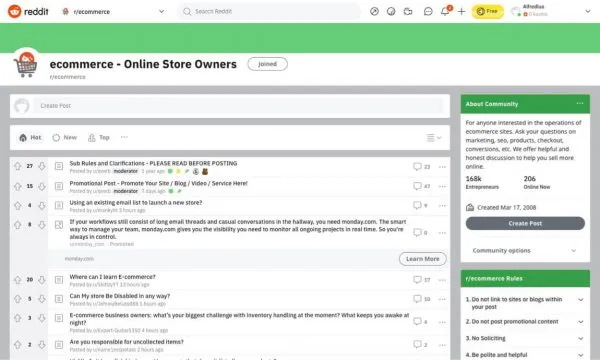
Task: Open more sort options ellipsis
Action: pos(124,137)
